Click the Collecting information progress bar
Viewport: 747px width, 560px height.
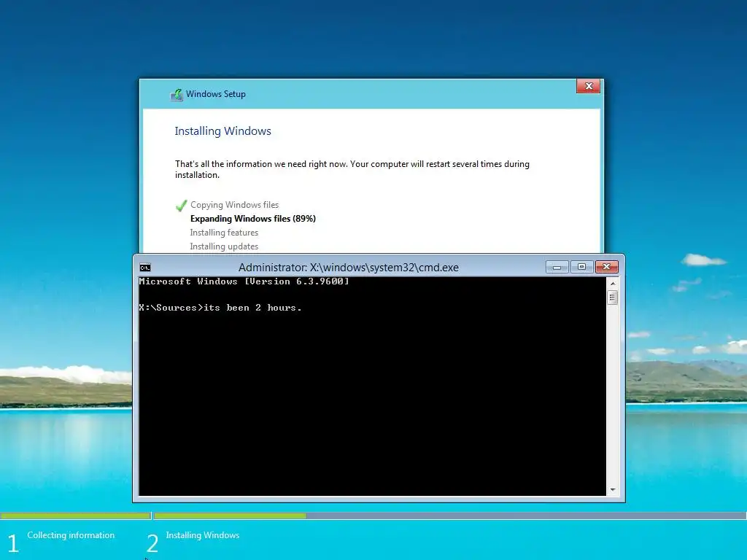[x=75, y=516]
